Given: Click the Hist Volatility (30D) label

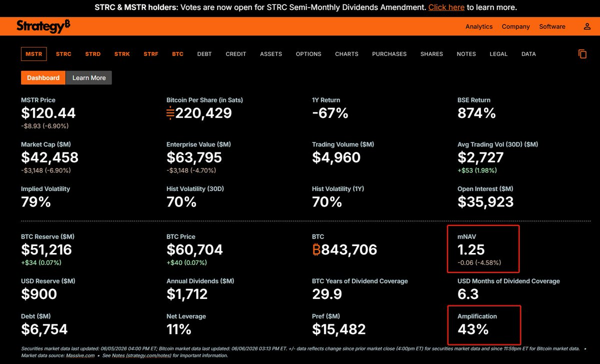Looking at the screenshot, I should click(195, 189).
